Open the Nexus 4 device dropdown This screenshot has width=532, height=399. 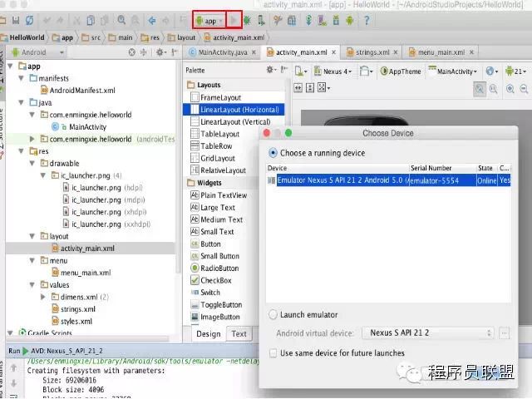coord(332,71)
